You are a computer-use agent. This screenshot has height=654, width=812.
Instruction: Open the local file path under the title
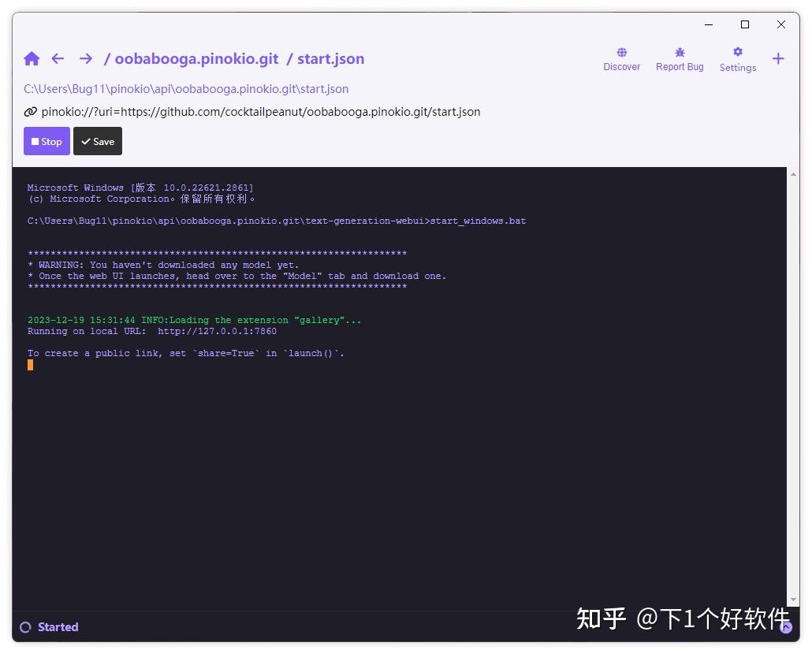tap(186, 89)
